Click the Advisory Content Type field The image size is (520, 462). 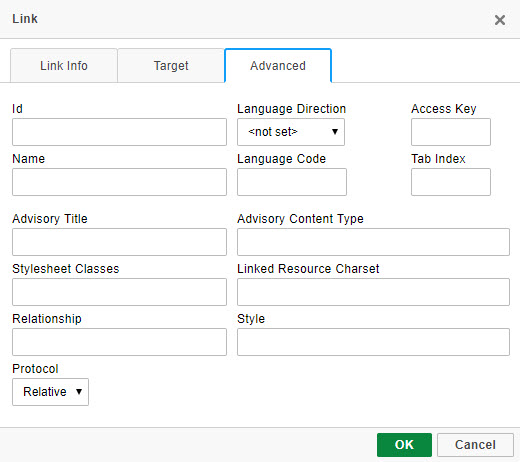tap(373, 242)
